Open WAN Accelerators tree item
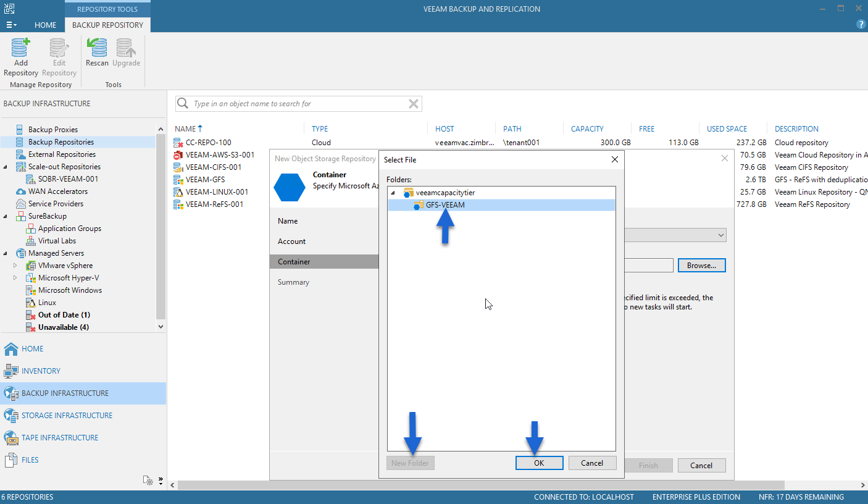Screen dimensions: 868x504 pos(58,191)
